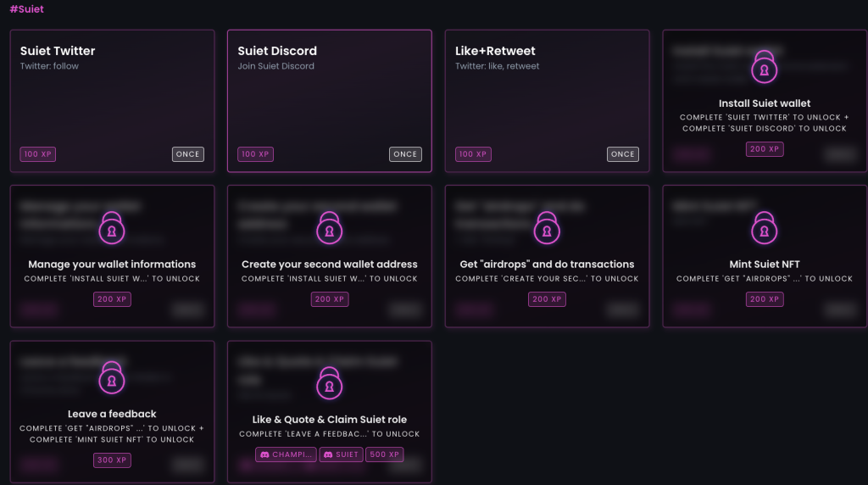Click the lock icon above Leave a feedback
Image resolution: width=868 pixels, height=485 pixels.
point(112,377)
